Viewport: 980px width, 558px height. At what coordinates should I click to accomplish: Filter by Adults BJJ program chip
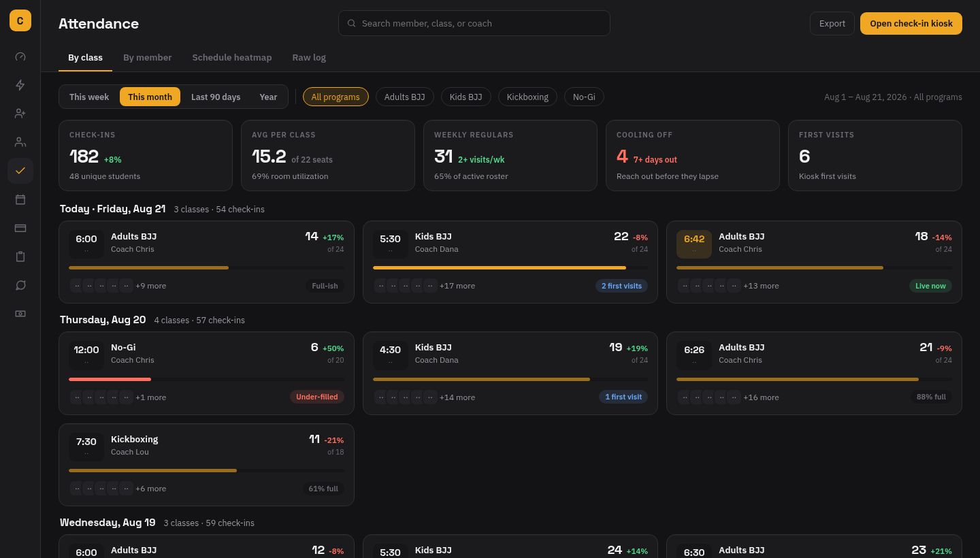404,97
